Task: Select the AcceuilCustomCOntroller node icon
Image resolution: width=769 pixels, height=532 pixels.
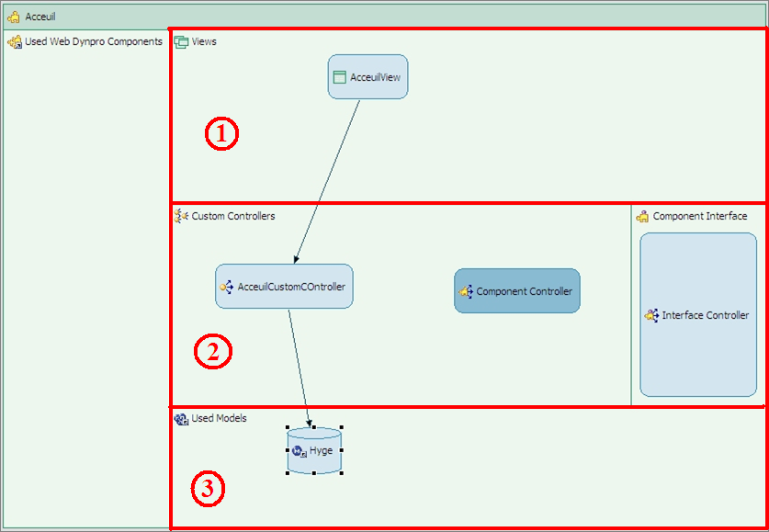Action: (x=226, y=288)
